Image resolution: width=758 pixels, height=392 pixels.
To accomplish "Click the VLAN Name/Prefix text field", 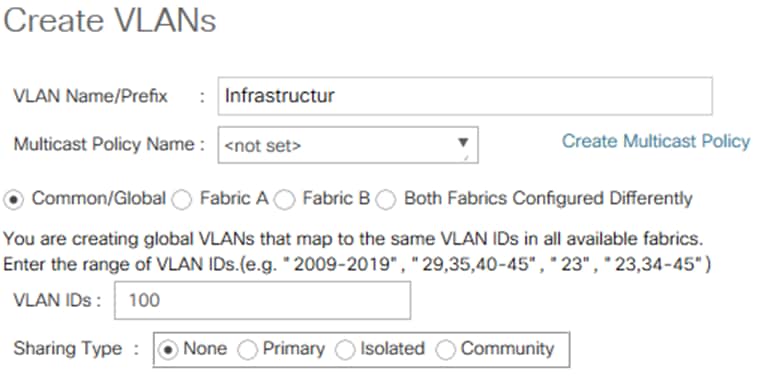I will click(x=465, y=96).
